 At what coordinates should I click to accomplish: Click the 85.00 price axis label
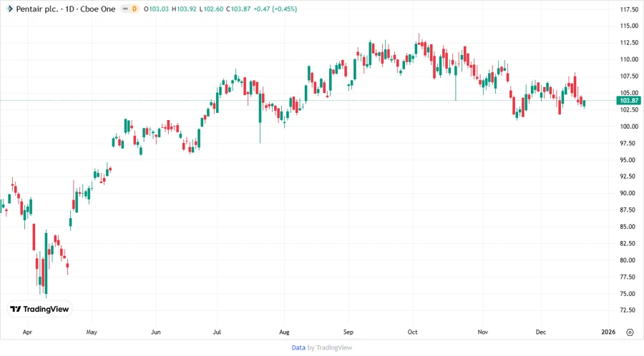629,227
